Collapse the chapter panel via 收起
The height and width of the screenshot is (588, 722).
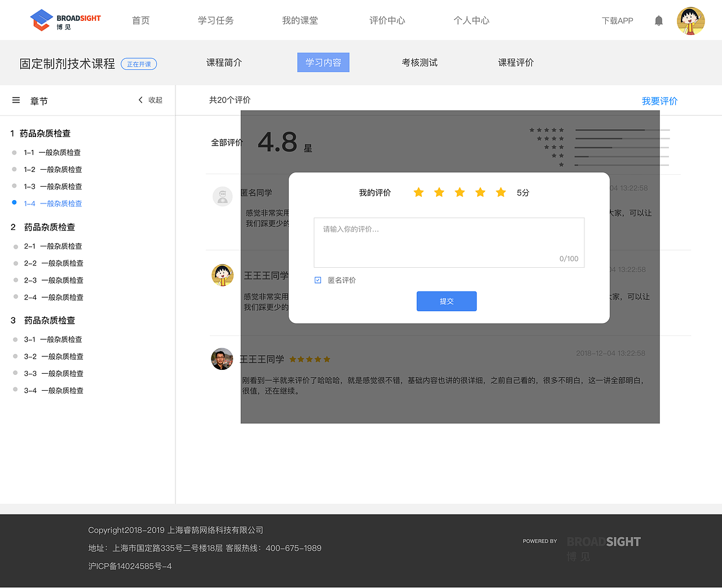156,100
